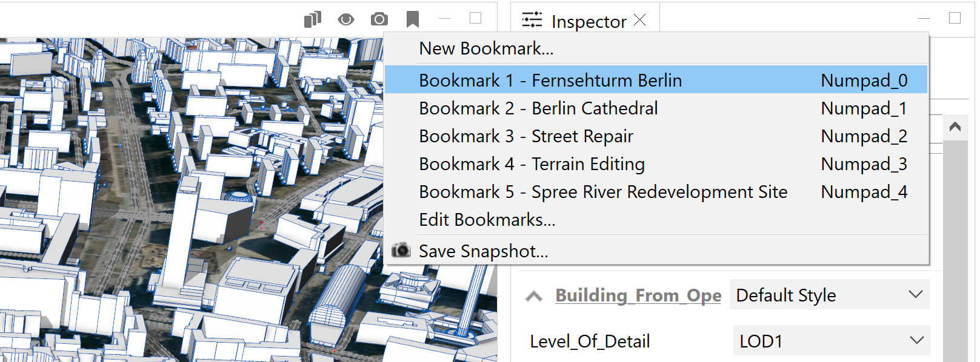Maximize the viewport panel
The height and width of the screenshot is (362, 980).
(x=476, y=18)
